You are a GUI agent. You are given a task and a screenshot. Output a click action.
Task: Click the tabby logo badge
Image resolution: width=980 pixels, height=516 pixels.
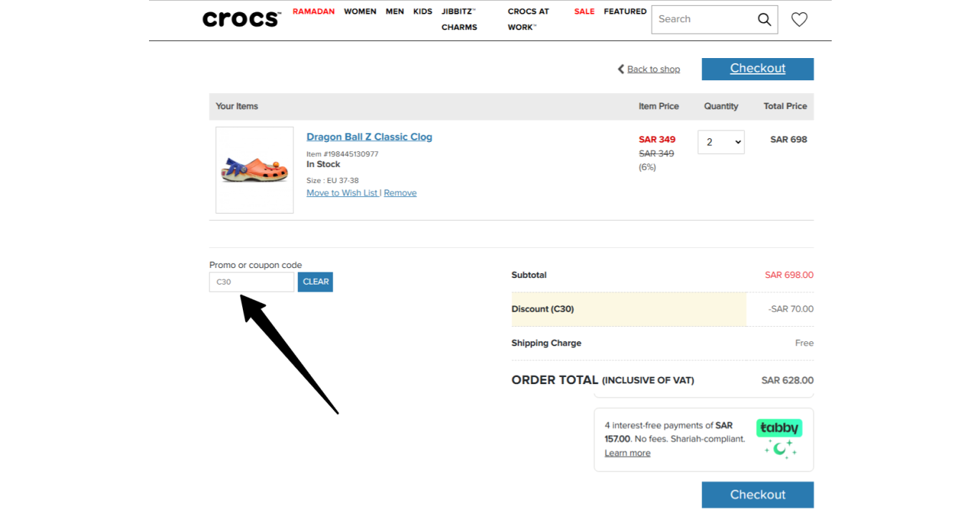(779, 428)
